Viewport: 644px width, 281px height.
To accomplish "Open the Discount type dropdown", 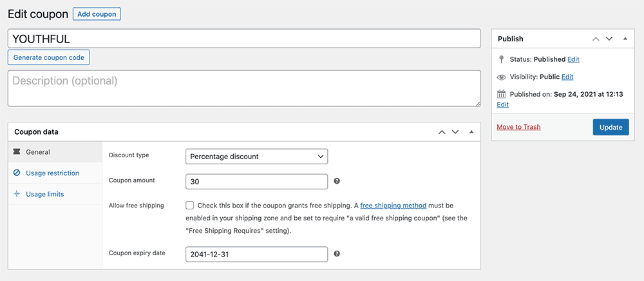I will [257, 157].
